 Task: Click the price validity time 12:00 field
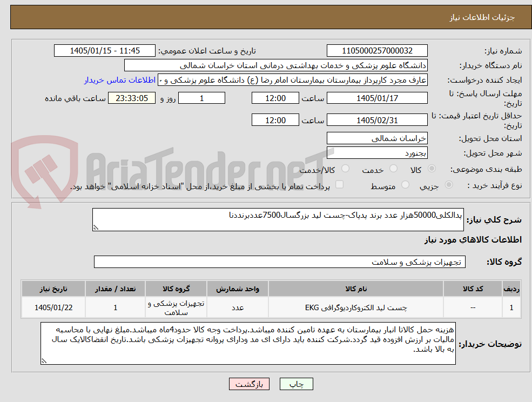click(x=275, y=120)
